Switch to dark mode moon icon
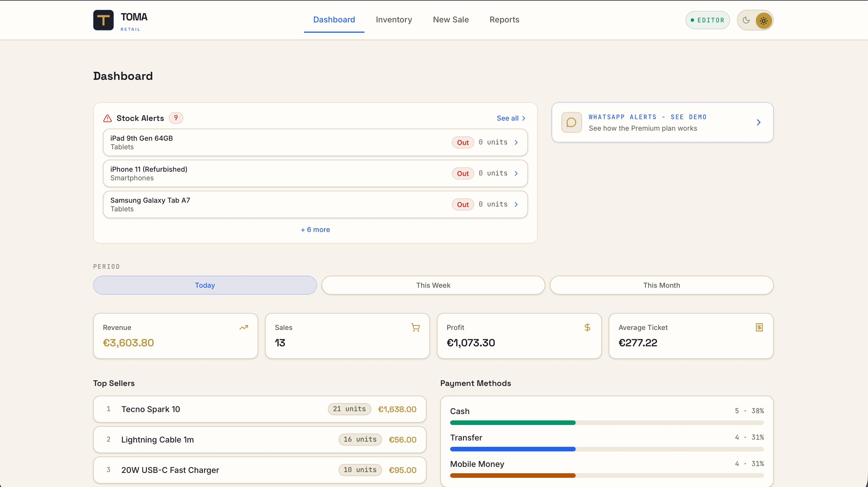Screen dimensions: 868x487 (x=746, y=20)
